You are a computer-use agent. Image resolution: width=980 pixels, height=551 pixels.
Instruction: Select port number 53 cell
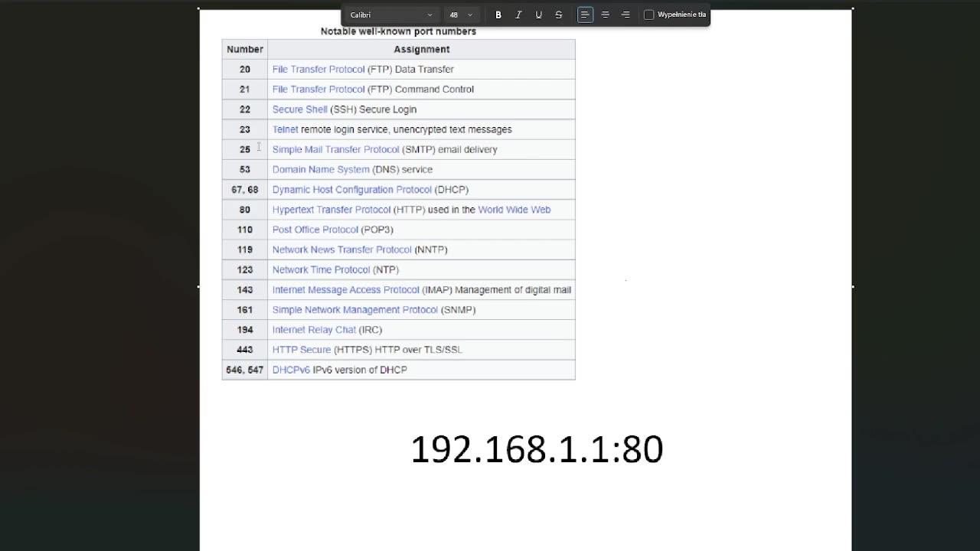245,169
